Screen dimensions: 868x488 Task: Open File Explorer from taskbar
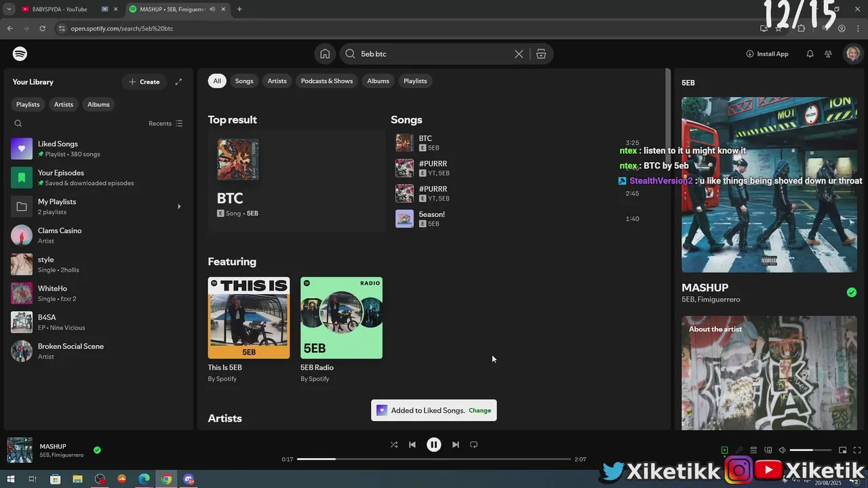tap(77, 479)
